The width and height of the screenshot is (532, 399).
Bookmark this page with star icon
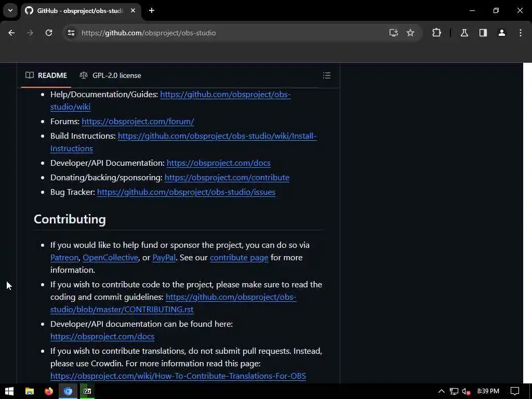[x=410, y=33]
